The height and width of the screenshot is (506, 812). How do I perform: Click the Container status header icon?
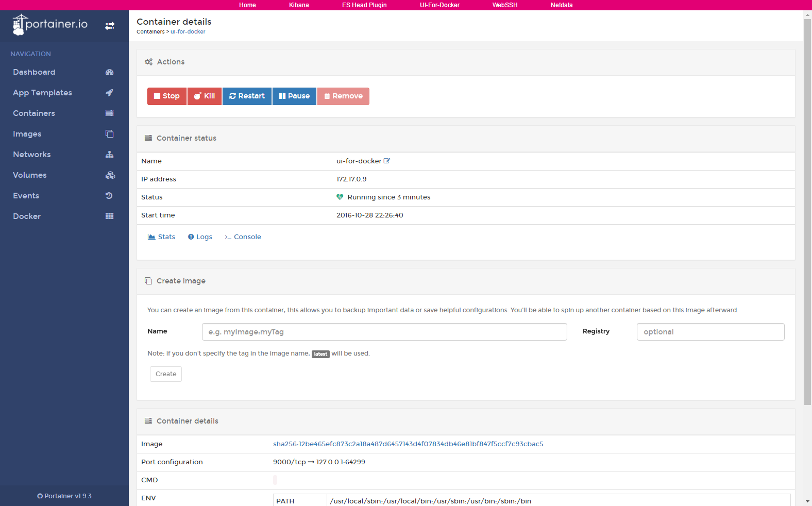[148, 138]
